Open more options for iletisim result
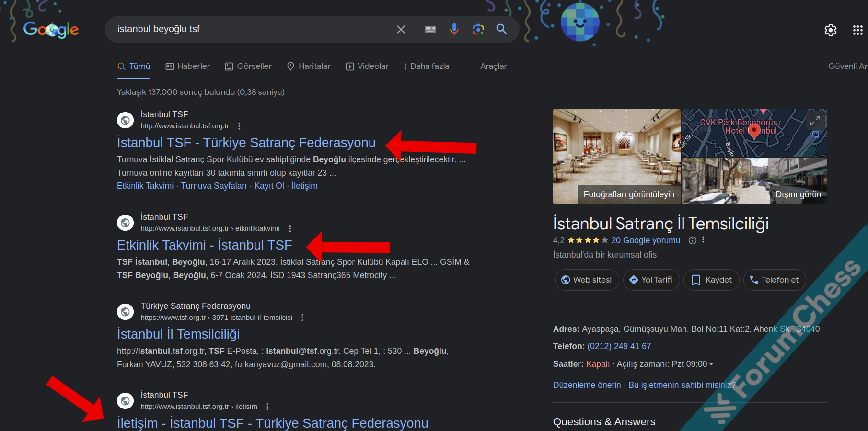 pyautogui.click(x=267, y=407)
